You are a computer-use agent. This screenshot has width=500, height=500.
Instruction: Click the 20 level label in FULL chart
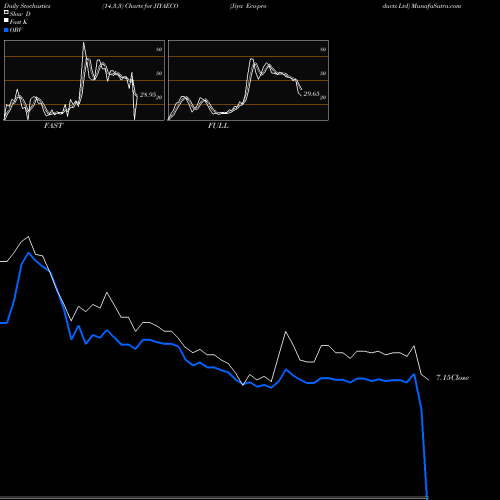[x=323, y=97]
